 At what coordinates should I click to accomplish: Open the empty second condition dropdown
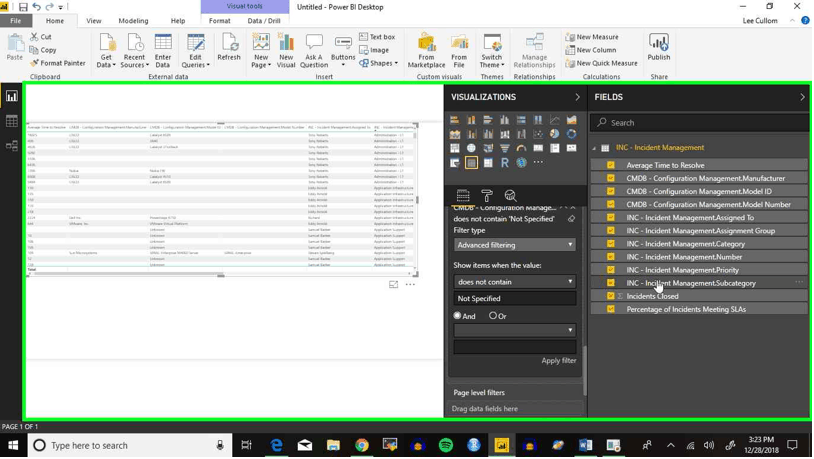pos(514,330)
